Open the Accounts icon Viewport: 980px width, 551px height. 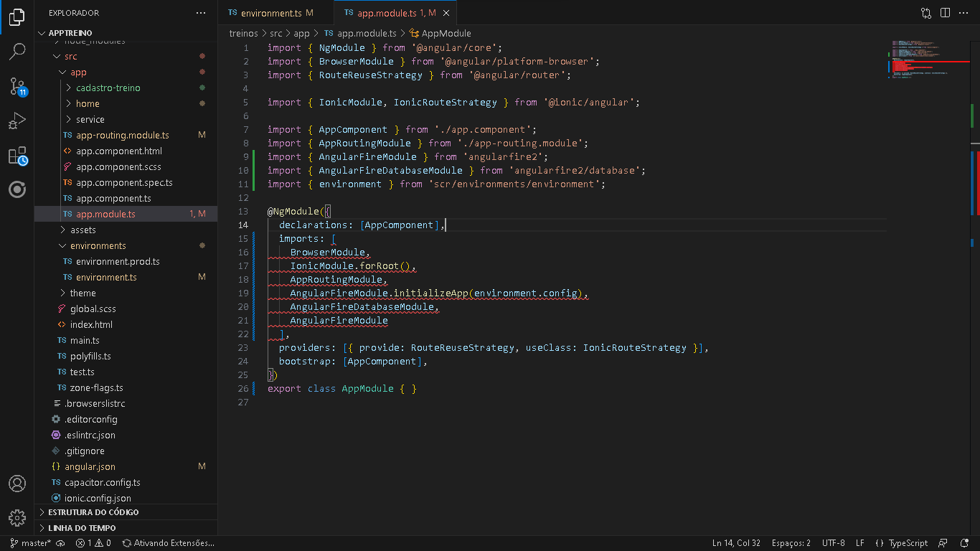point(17,484)
